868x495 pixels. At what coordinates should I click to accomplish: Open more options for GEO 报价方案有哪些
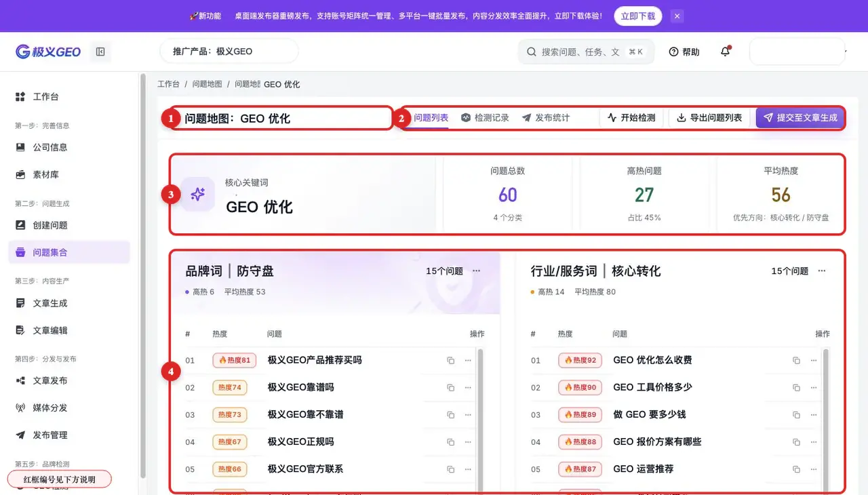(x=814, y=441)
